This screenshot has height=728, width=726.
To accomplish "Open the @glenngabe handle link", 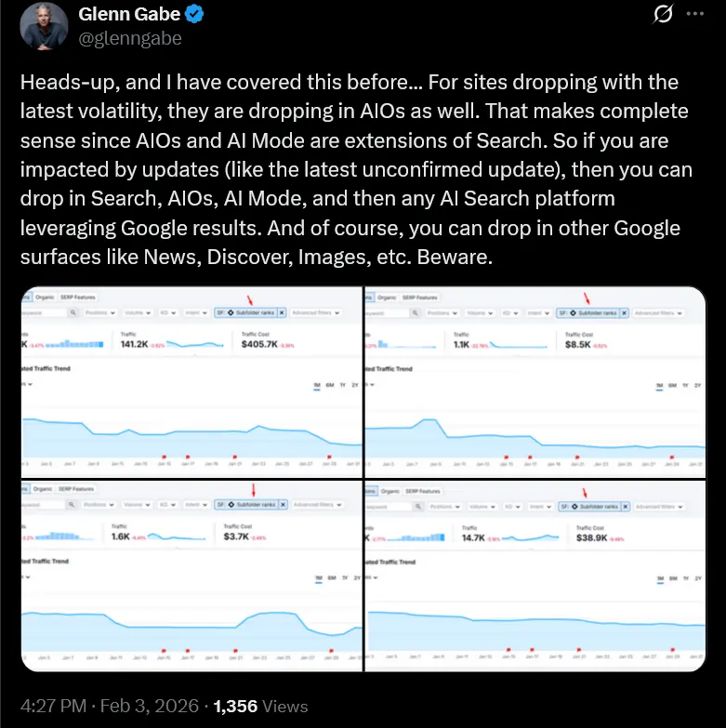I will pos(131,38).
